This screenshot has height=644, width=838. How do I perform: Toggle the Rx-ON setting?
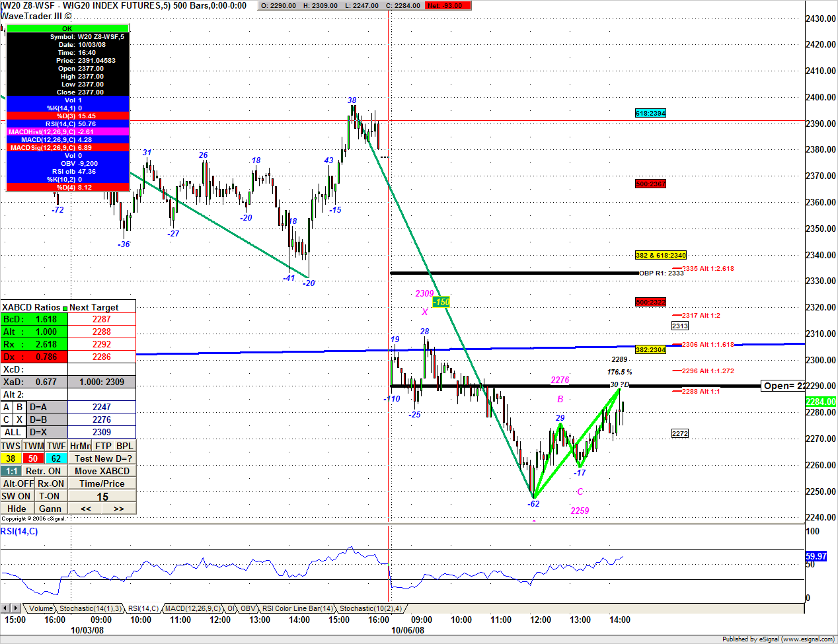(x=51, y=483)
